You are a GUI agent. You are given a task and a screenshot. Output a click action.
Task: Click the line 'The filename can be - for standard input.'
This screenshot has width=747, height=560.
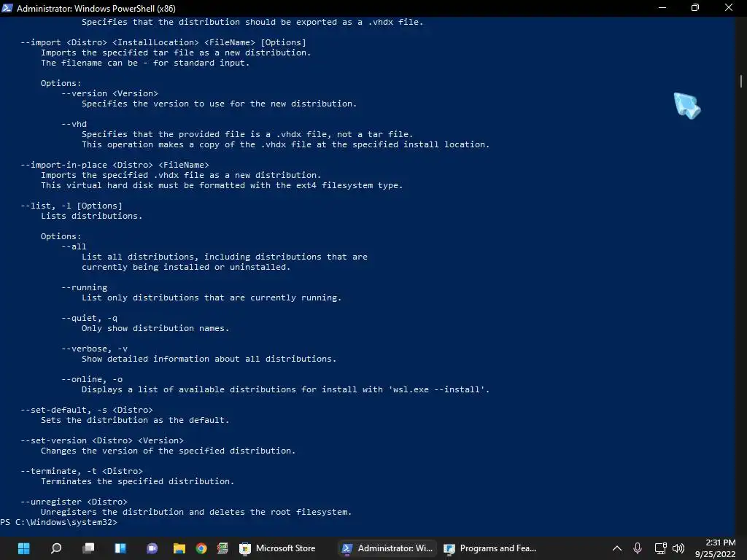point(145,63)
